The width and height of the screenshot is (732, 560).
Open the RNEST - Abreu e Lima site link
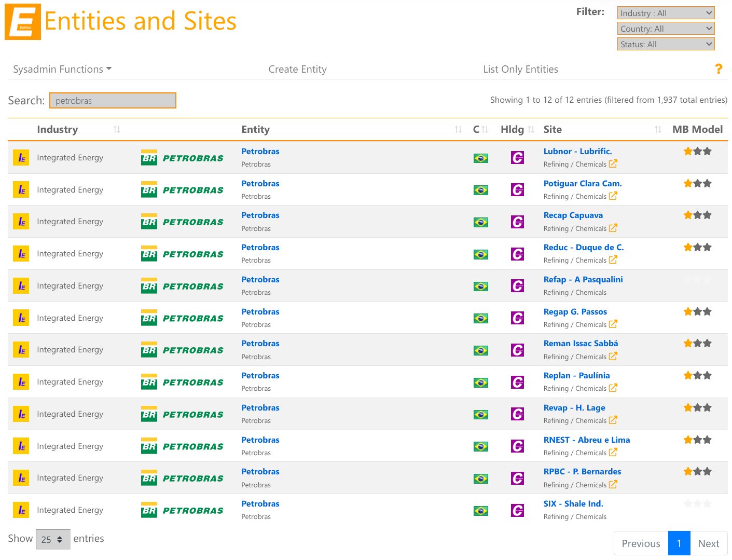pos(587,440)
